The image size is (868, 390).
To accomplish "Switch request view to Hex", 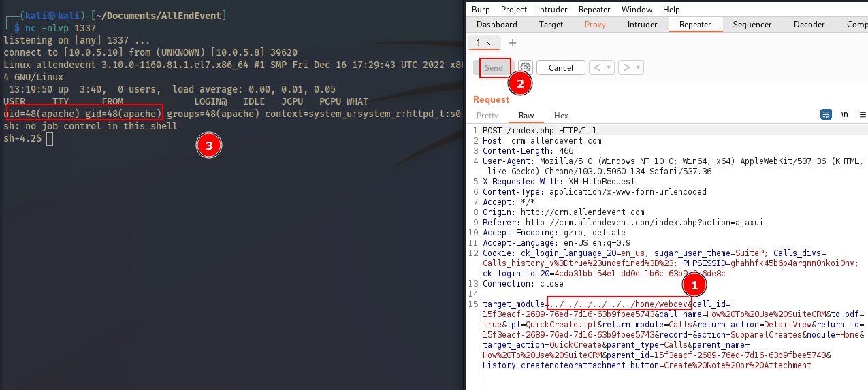I will pyautogui.click(x=561, y=116).
